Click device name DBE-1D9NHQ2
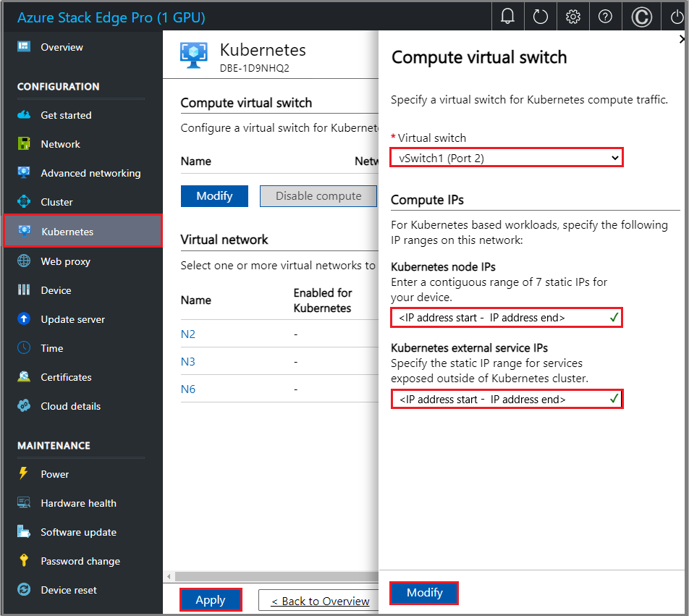 coord(255,68)
